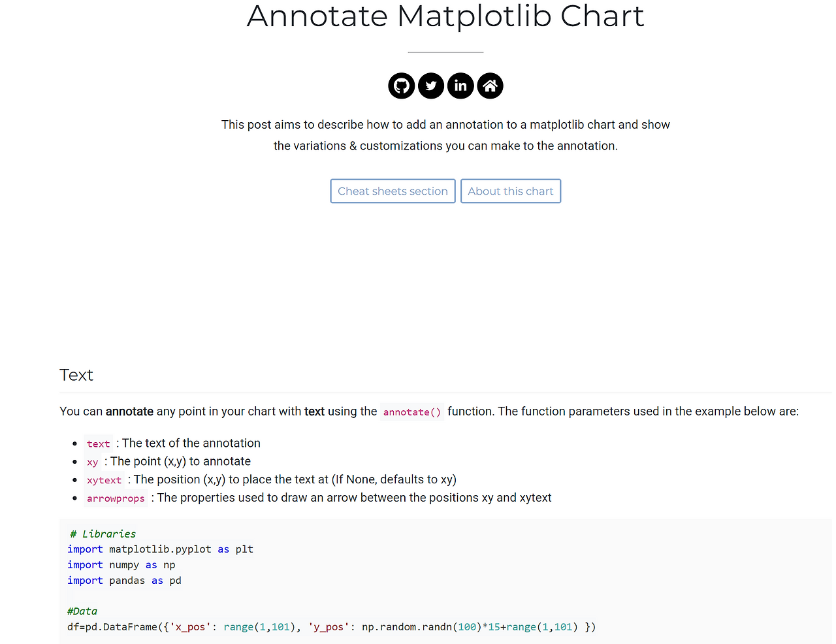836x644 pixels.
Task: Open the About this chart button
Action: coord(511,191)
